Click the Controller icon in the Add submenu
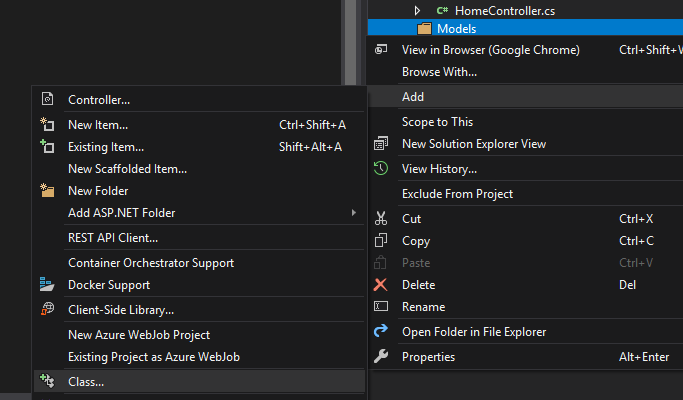The height and width of the screenshot is (400, 683). point(47,99)
